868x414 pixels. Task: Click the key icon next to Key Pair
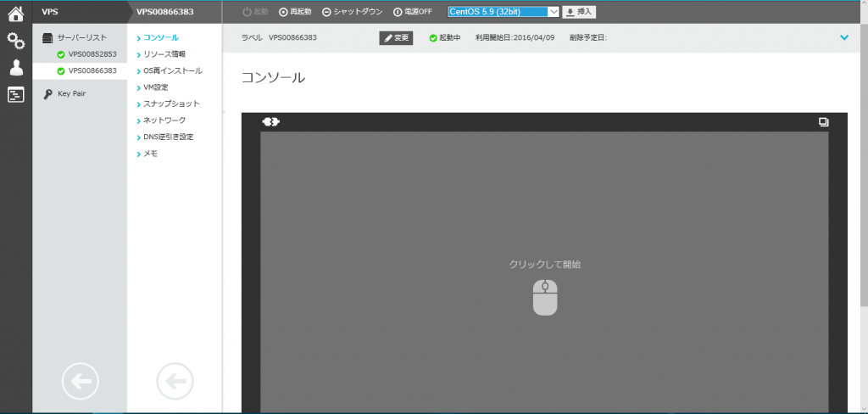click(x=48, y=93)
